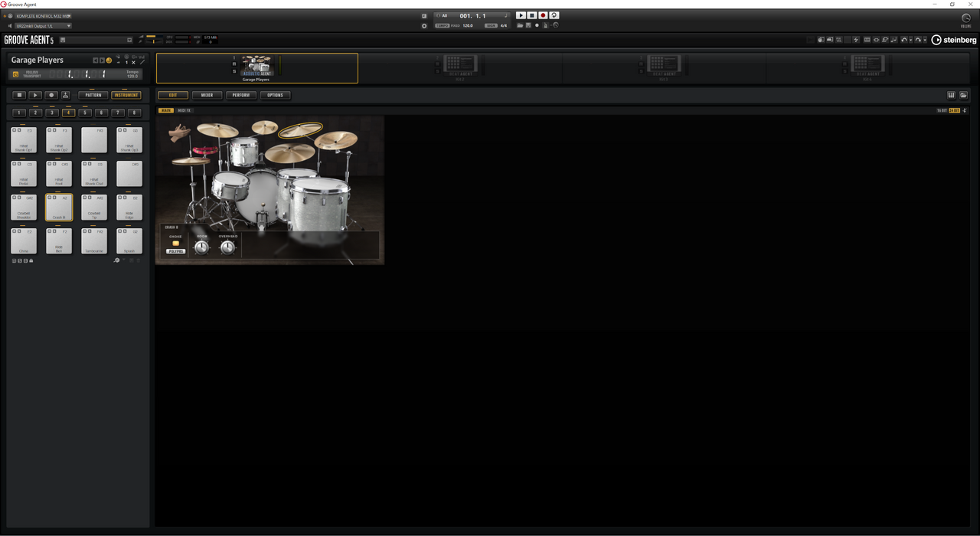Select pad group 8
This screenshot has height=536, width=980.
tap(134, 113)
